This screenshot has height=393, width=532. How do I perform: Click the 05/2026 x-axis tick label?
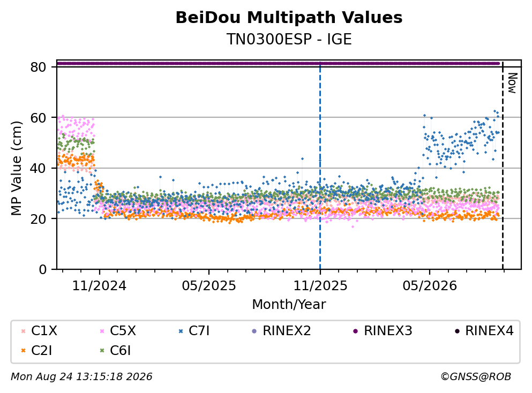[430, 286]
